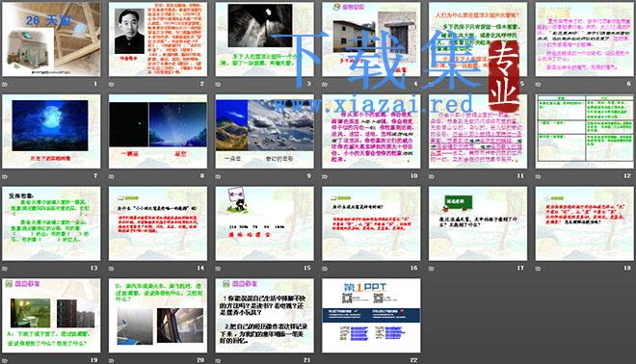The image size is (636, 364).
Task: Click the star icon beneath slide 2
Action: point(112,84)
